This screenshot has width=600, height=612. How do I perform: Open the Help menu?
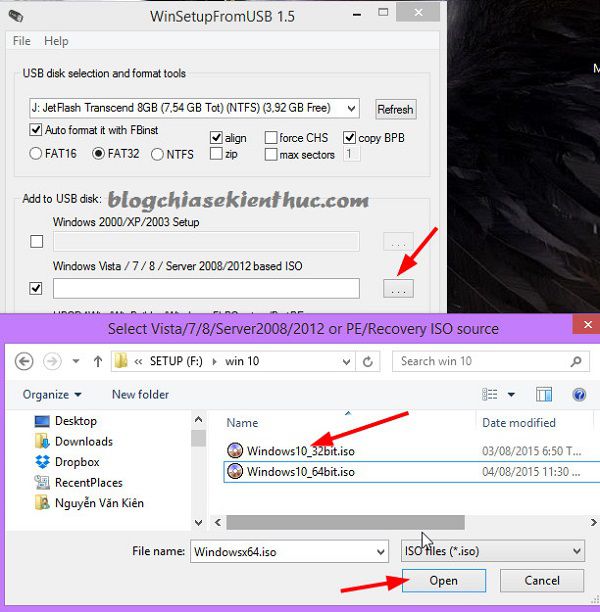pyautogui.click(x=56, y=41)
